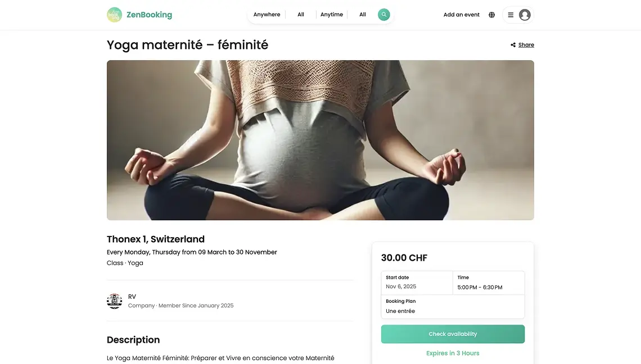Expand the Booking Plan selector
The width and height of the screenshot is (641, 364).
pos(453,306)
